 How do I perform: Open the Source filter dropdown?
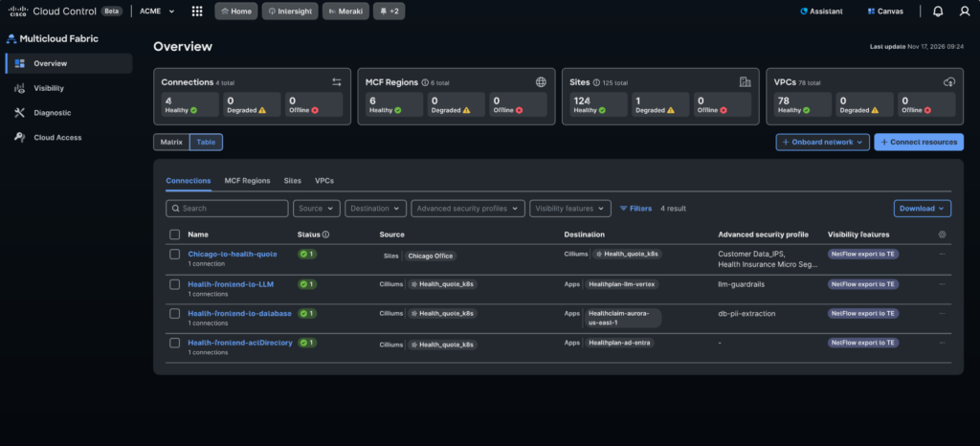pyautogui.click(x=317, y=209)
